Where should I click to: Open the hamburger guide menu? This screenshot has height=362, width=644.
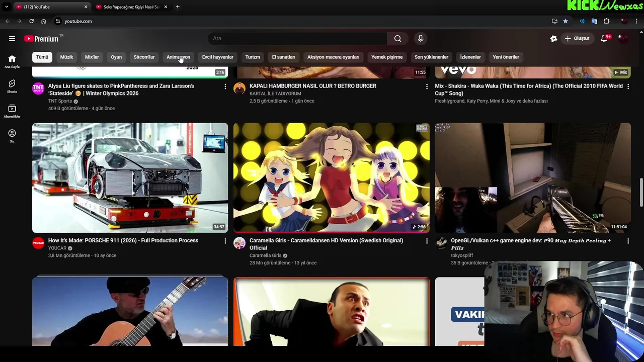click(x=12, y=39)
